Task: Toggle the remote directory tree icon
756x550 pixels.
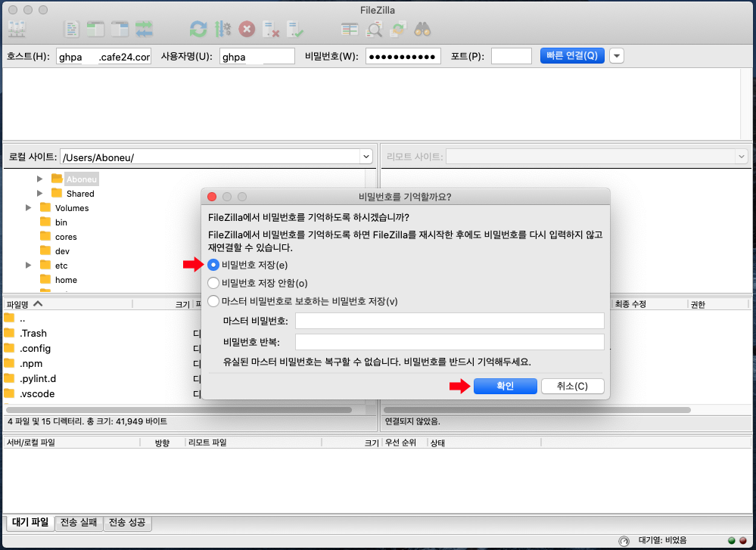Action: (x=120, y=30)
